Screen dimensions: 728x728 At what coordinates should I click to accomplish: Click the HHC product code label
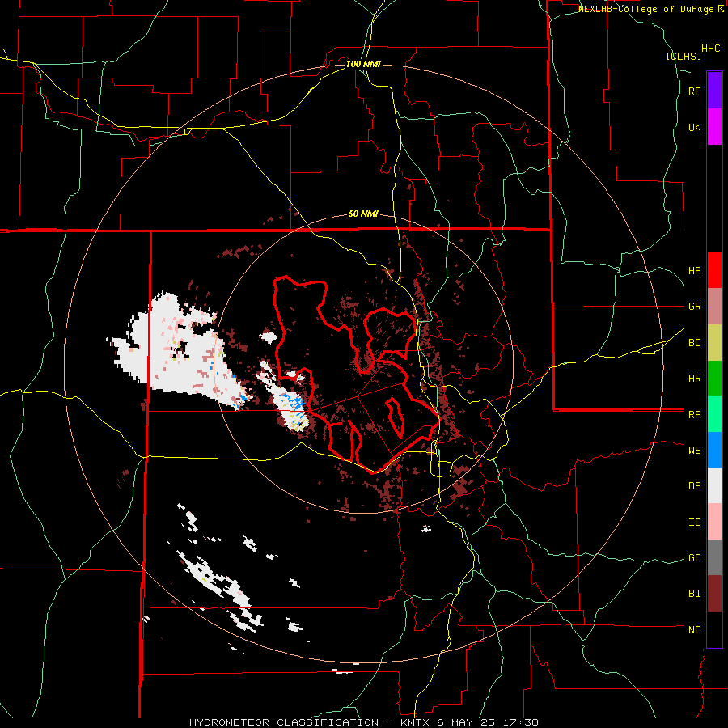(x=711, y=49)
